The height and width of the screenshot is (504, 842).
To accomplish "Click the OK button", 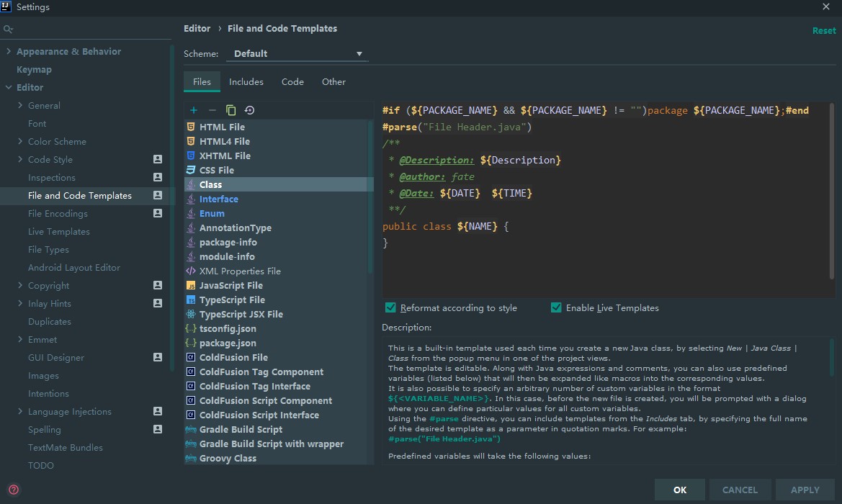I will [680, 490].
